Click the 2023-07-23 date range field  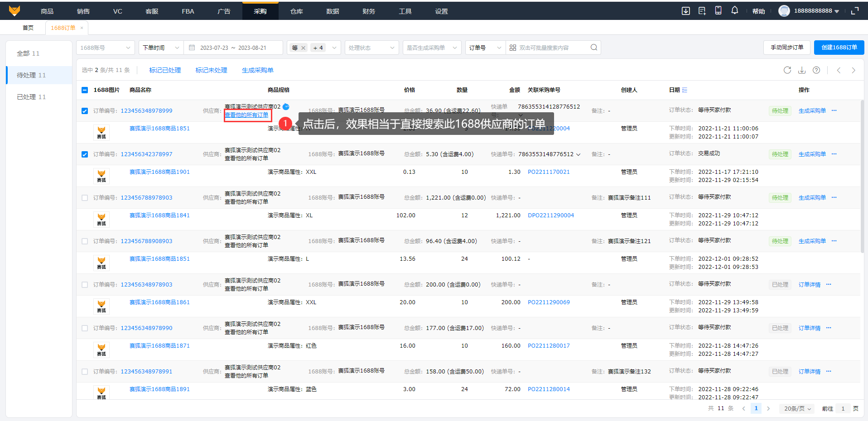point(214,48)
